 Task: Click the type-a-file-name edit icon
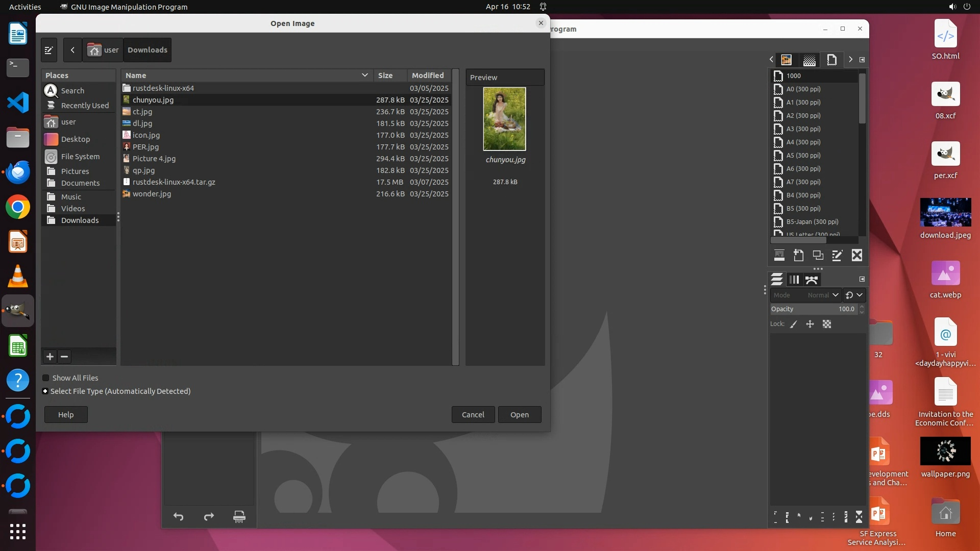[x=49, y=50]
